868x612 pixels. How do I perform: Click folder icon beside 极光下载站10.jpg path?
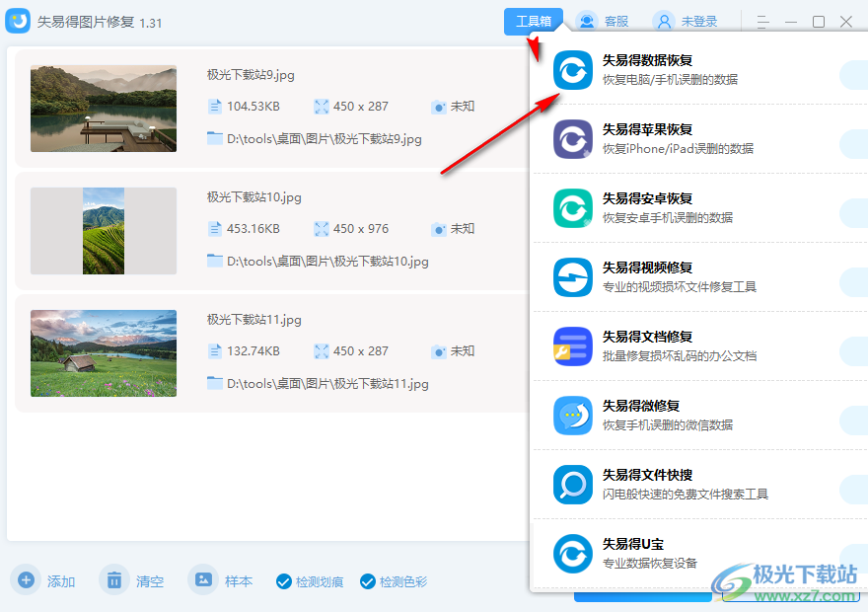(215, 261)
